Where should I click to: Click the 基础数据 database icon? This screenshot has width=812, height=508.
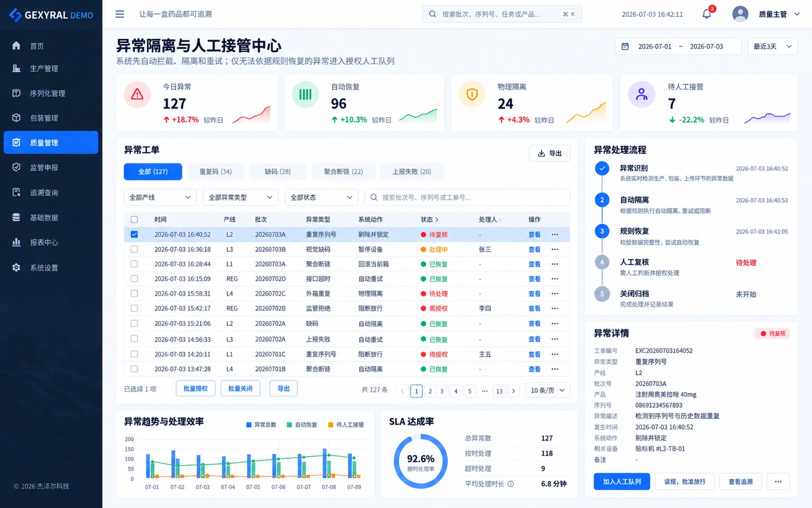(16, 217)
